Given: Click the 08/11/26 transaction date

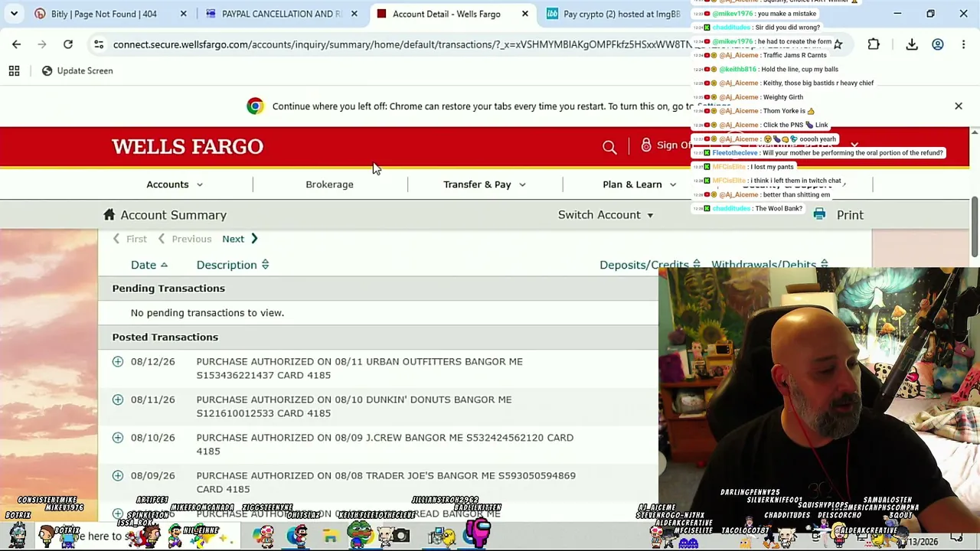Looking at the screenshot, I should 152,399.
